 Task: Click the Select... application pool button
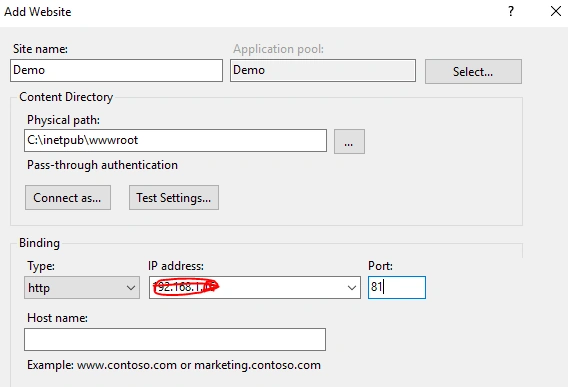click(x=473, y=72)
